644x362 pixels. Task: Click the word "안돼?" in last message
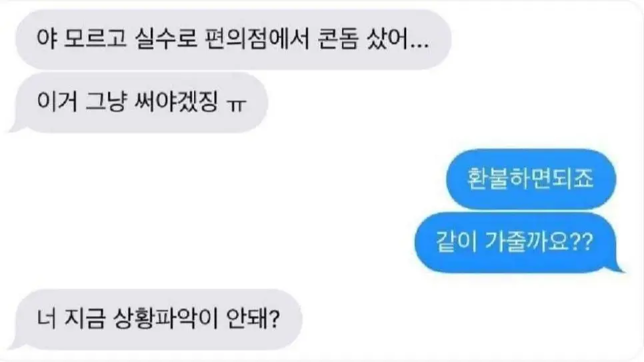click(253, 319)
